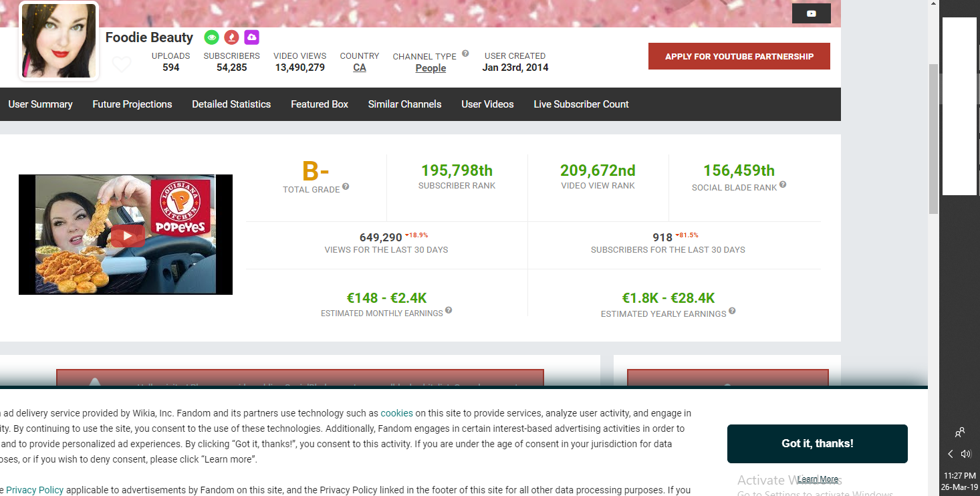This screenshot has height=496, width=980.
Task: Click the 209,672nd video view rank
Action: (x=598, y=170)
